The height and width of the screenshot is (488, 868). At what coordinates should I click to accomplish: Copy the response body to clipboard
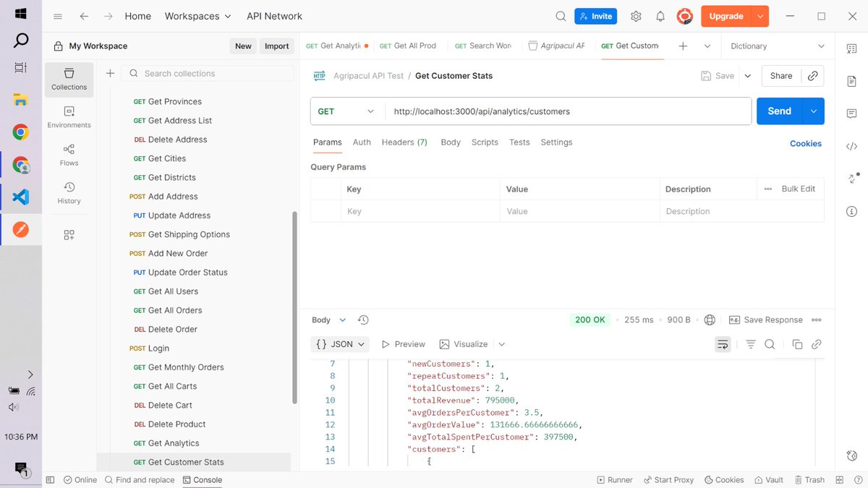[796, 344]
